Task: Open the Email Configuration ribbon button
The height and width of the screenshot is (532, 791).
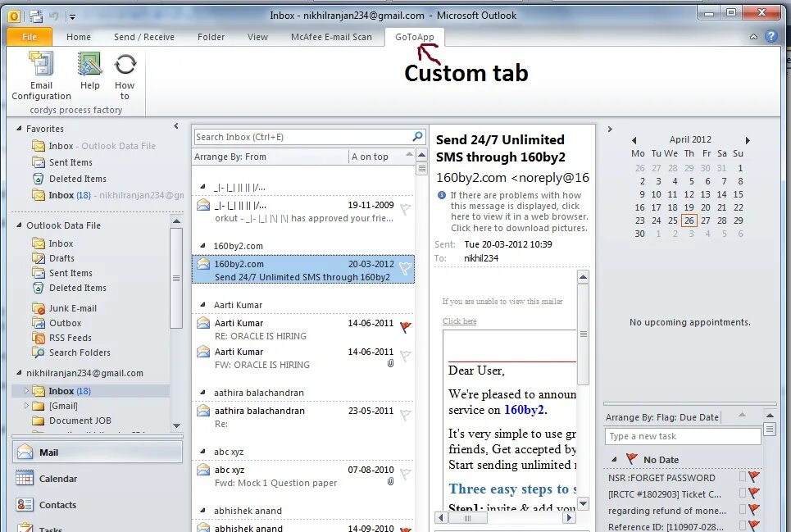Action: click(x=41, y=75)
